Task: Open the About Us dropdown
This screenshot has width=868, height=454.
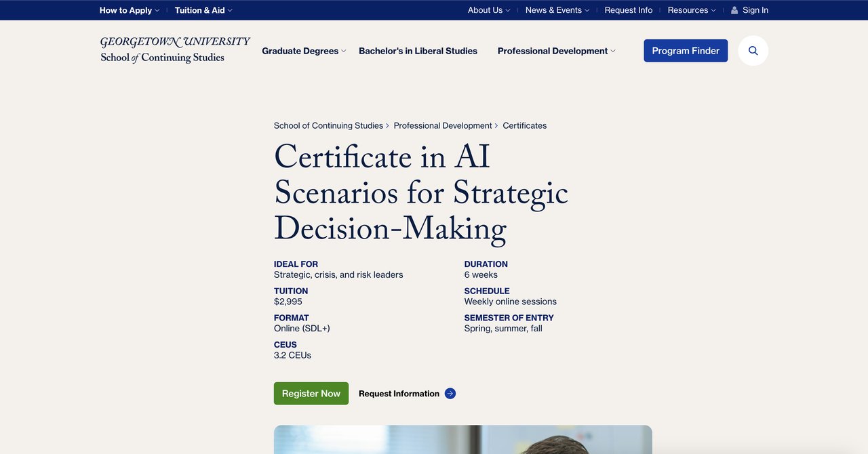Action: [x=489, y=10]
